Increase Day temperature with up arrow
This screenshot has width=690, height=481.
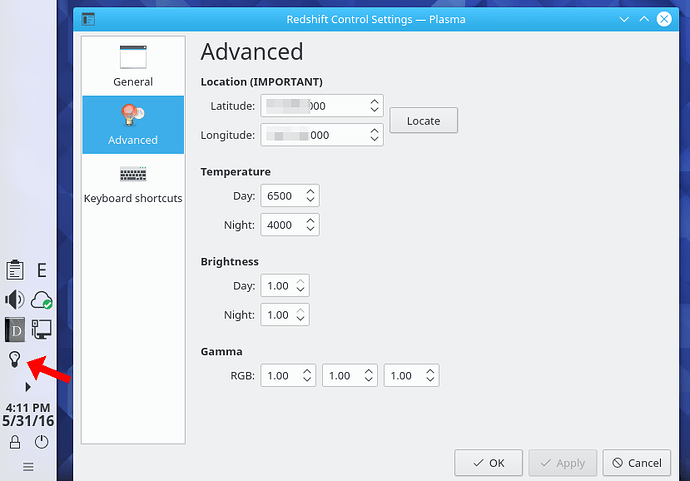pyautogui.click(x=310, y=192)
